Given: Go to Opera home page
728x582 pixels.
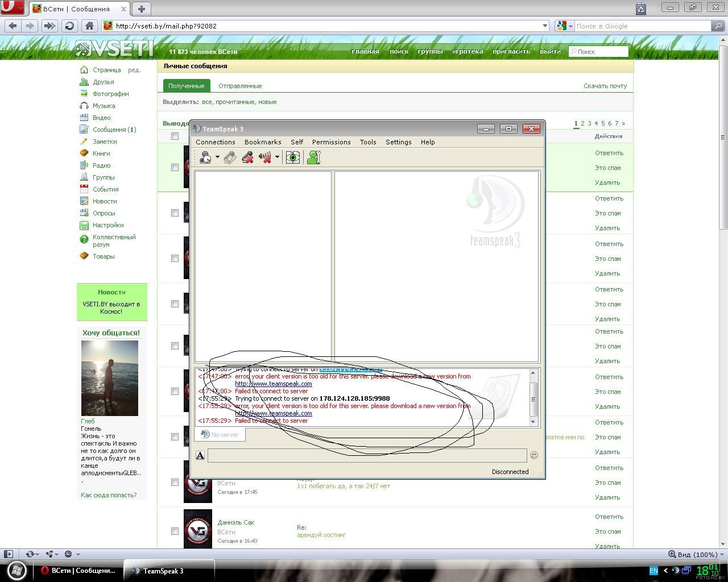Looking at the screenshot, I should point(89,26).
